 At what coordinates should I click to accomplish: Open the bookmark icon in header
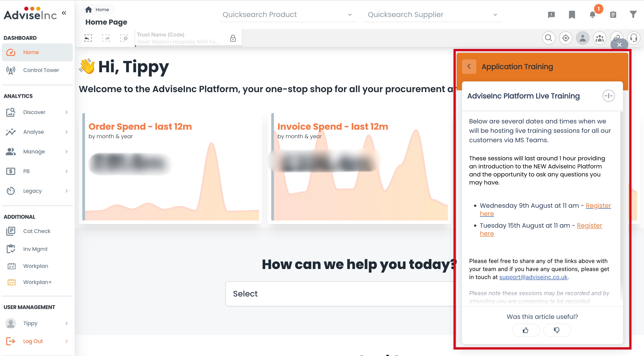click(x=572, y=15)
